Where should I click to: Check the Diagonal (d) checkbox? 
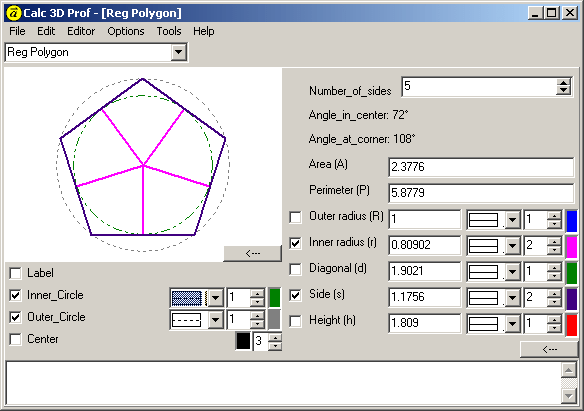(295, 269)
